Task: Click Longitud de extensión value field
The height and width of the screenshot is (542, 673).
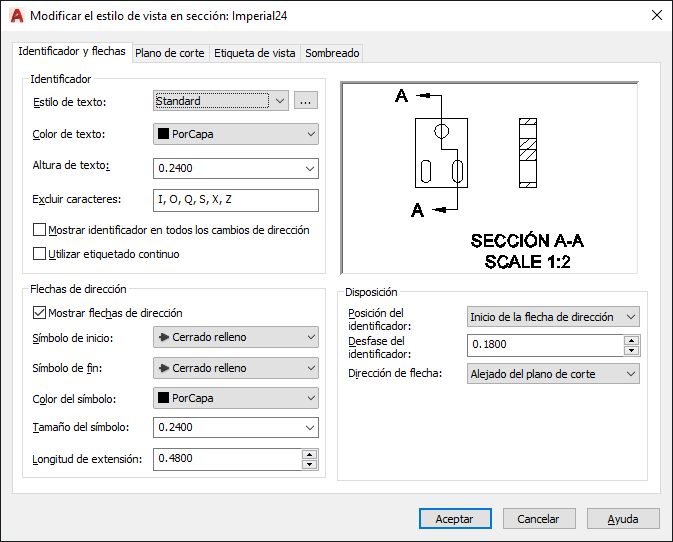Action: [227, 459]
